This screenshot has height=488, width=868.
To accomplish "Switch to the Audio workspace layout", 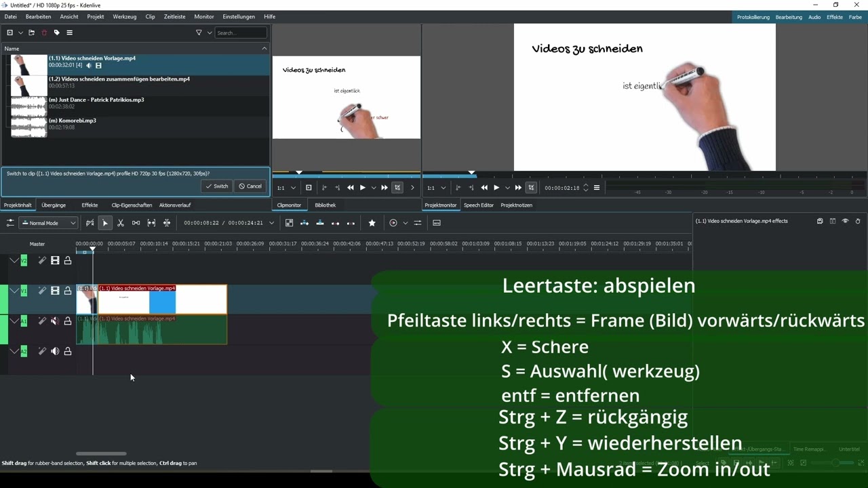I will coord(814,17).
